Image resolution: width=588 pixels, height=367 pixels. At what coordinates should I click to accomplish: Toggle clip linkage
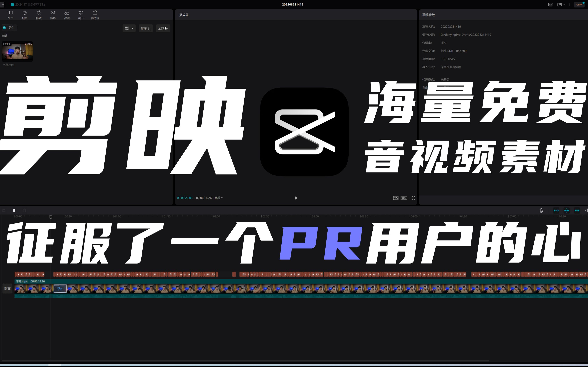pos(577,210)
